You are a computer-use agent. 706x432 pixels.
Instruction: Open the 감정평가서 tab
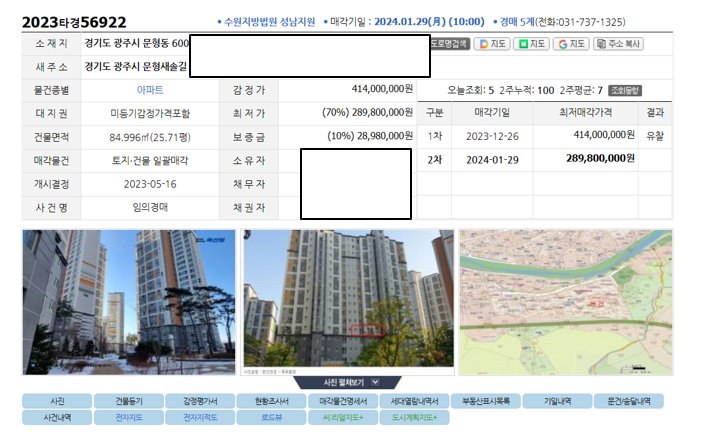click(x=200, y=401)
